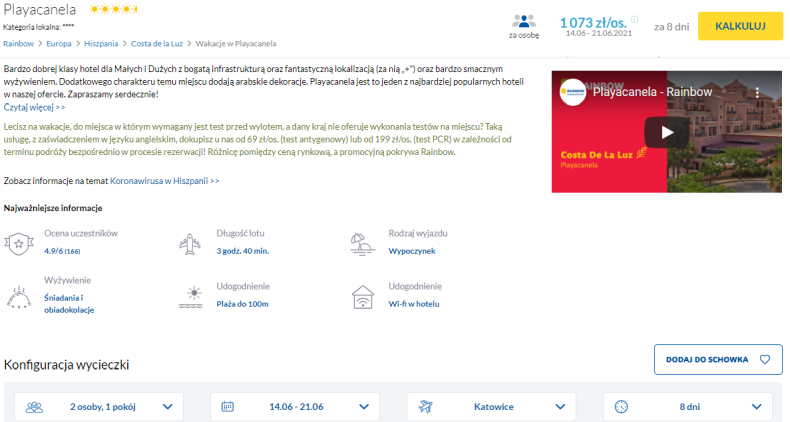Image resolution: width=790 pixels, height=422 pixels.
Task: Click the price '1 073 zł/os.'
Action: (x=594, y=22)
